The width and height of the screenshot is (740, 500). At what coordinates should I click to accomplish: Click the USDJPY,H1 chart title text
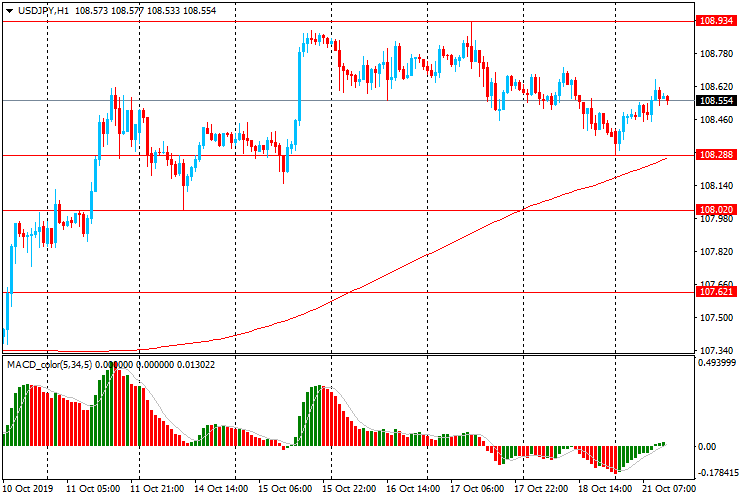(x=43, y=10)
